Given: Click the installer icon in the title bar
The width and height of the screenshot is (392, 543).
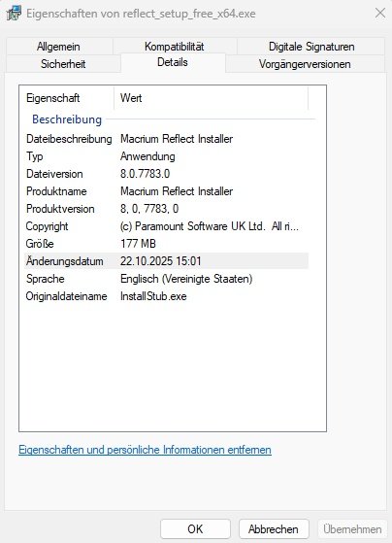Looking at the screenshot, I should point(14,14).
